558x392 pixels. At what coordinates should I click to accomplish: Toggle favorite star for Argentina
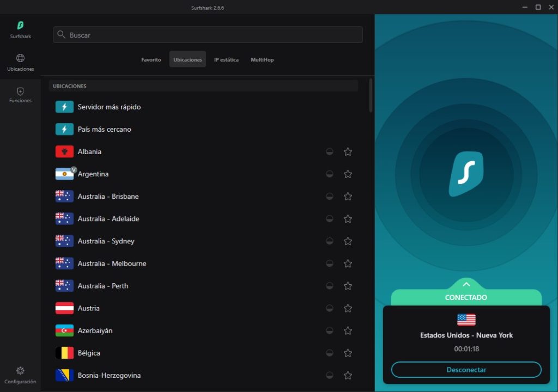click(348, 174)
